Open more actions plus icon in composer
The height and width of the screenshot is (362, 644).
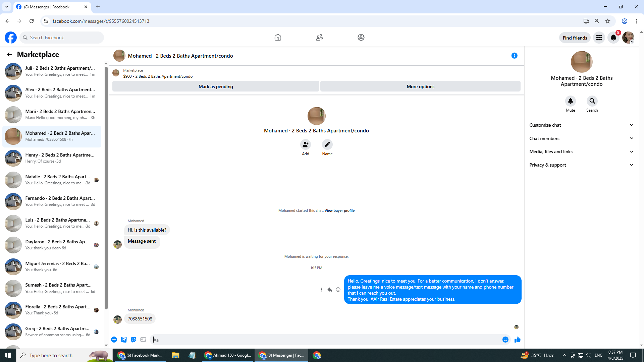pos(114,340)
